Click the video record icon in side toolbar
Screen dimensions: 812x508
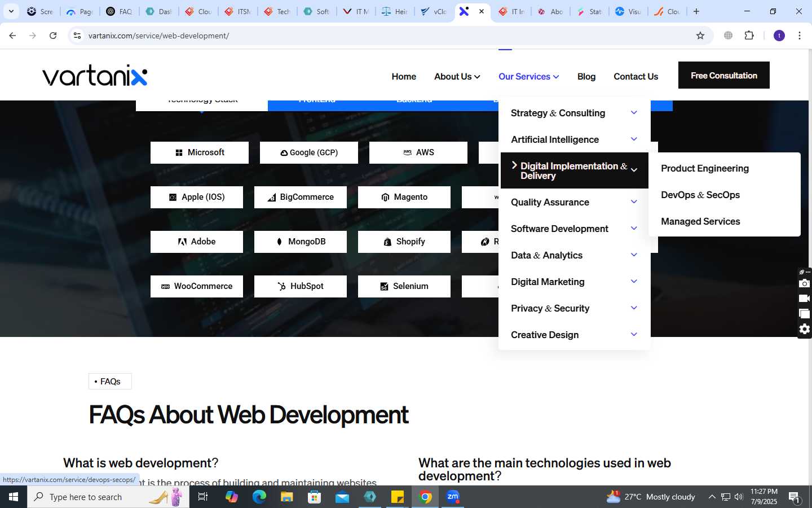(805, 299)
